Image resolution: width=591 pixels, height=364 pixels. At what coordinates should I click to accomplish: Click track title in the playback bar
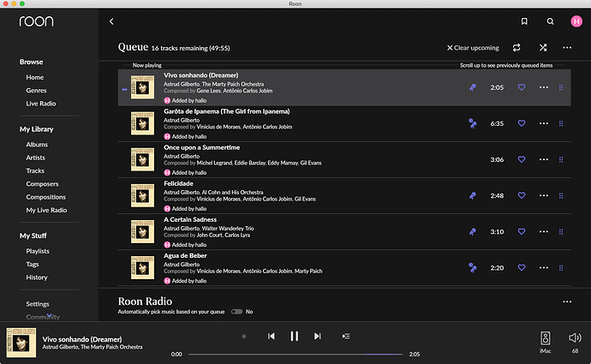click(x=81, y=339)
